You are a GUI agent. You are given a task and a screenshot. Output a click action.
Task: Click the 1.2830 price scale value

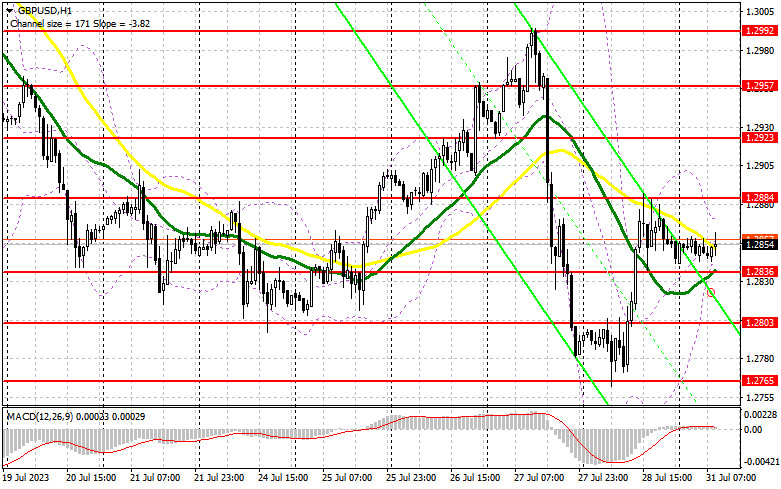pyautogui.click(x=758, y=281)
